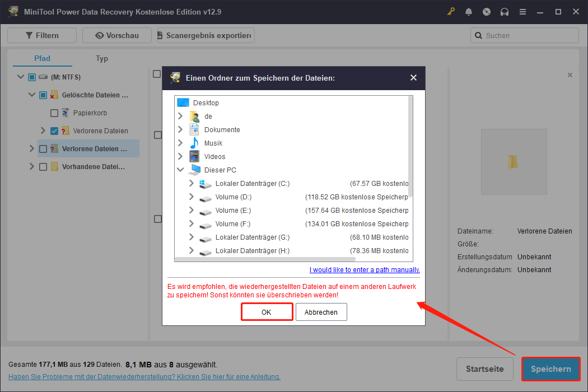Open the Datenwiederherstellung Anleitung help link
The width and height of the screenshot is (588, 392).
[144, 377]
